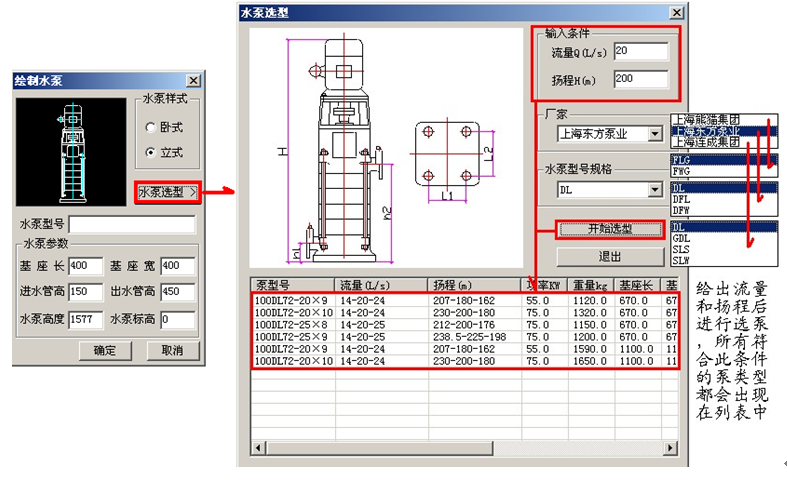Select the 立式 vertical pump style
Viewport: 787px width, 491px height.
pos(151,152)
